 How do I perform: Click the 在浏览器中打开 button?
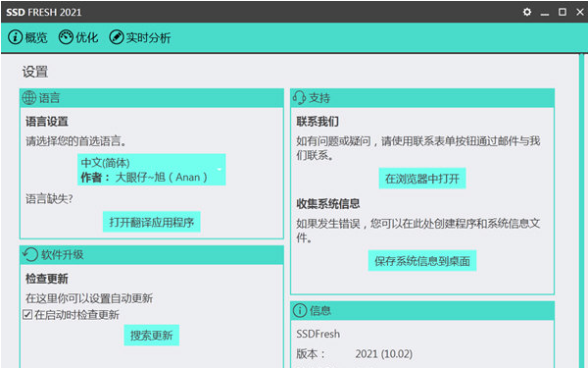pos(422,179)
